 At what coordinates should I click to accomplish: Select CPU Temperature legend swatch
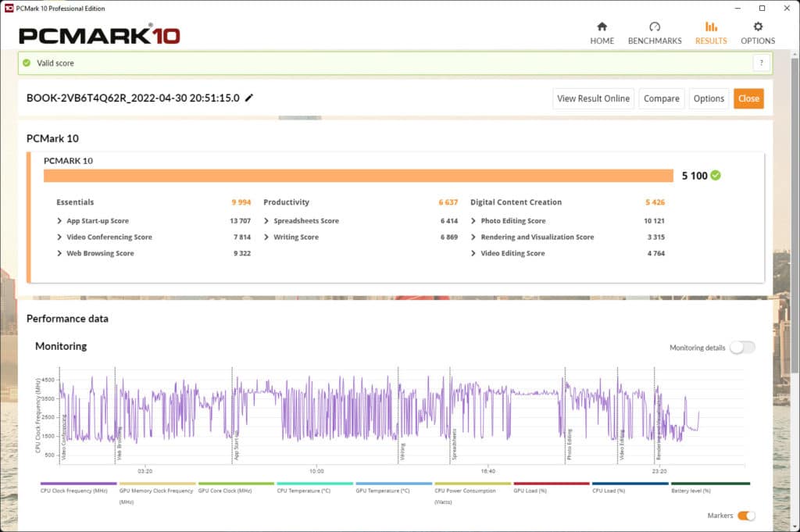tap(315, 483)
